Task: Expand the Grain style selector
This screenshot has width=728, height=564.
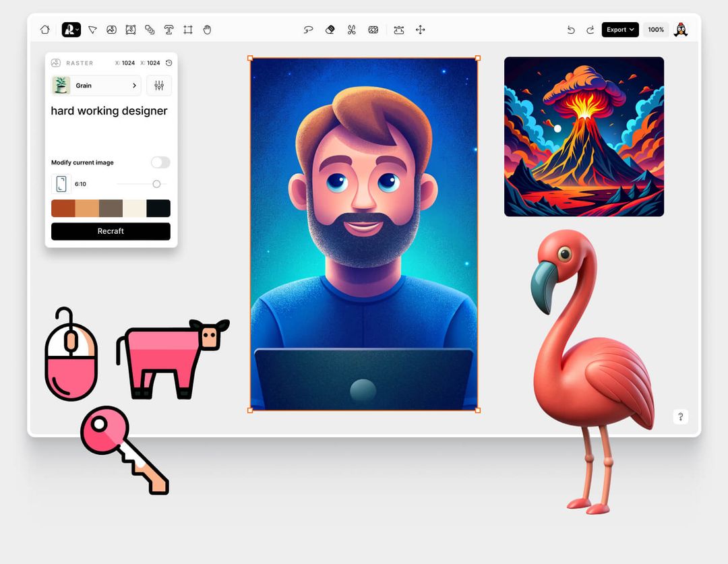Action: (94, 86)
